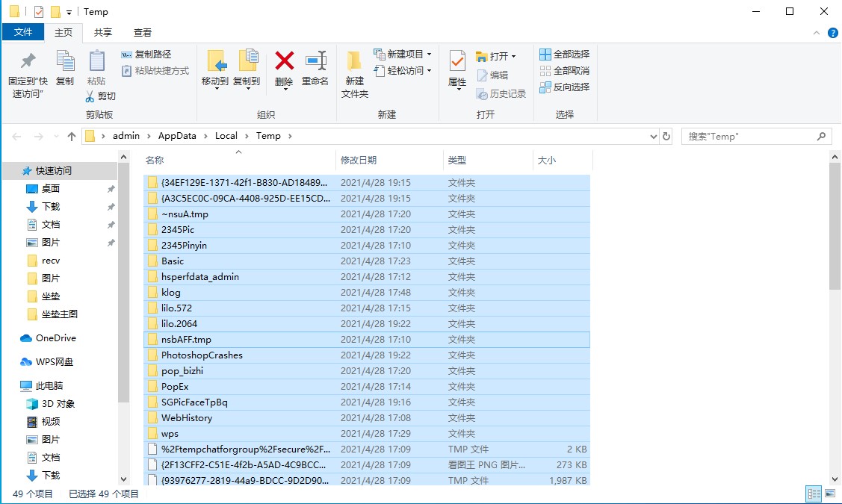Open the View (查看) ribbon tab

point(143,32)
